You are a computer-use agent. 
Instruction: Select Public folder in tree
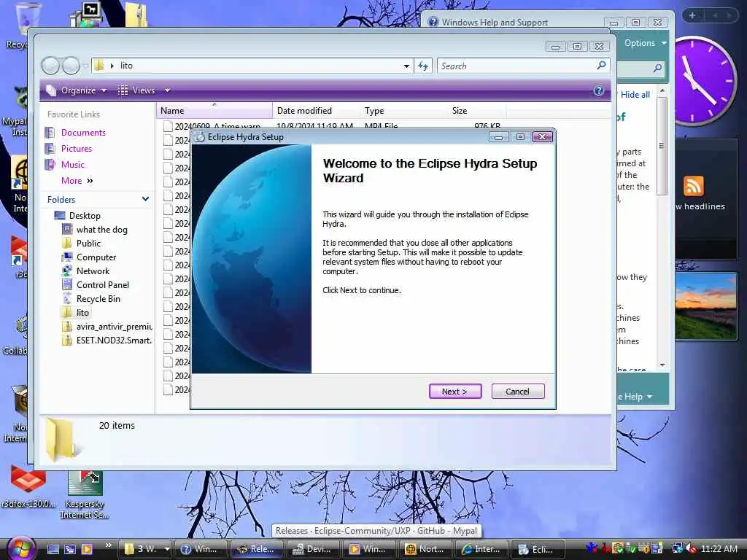88,244
